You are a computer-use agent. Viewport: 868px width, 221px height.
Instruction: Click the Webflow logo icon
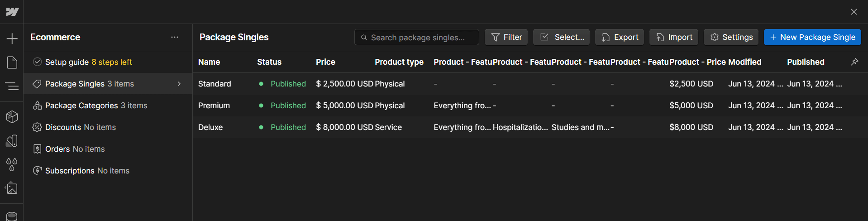tap(12, 12)
